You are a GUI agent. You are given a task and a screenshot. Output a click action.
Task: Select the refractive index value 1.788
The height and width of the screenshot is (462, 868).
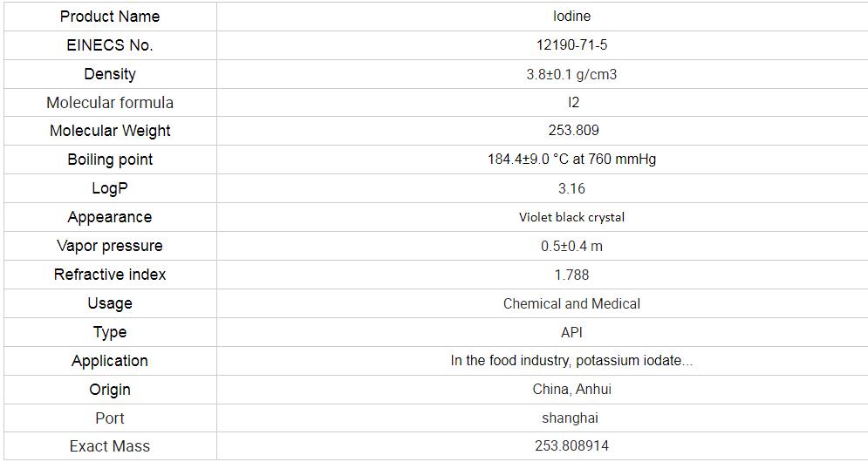point(571,275)
